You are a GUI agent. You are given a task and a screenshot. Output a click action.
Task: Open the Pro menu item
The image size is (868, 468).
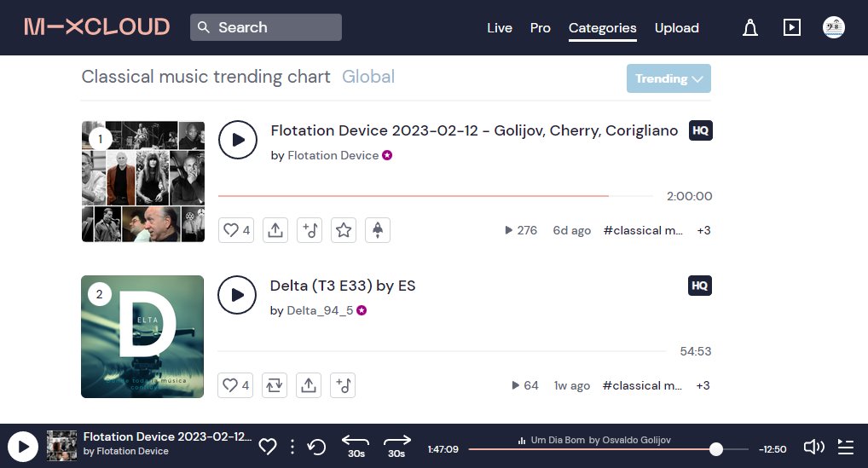541,27
